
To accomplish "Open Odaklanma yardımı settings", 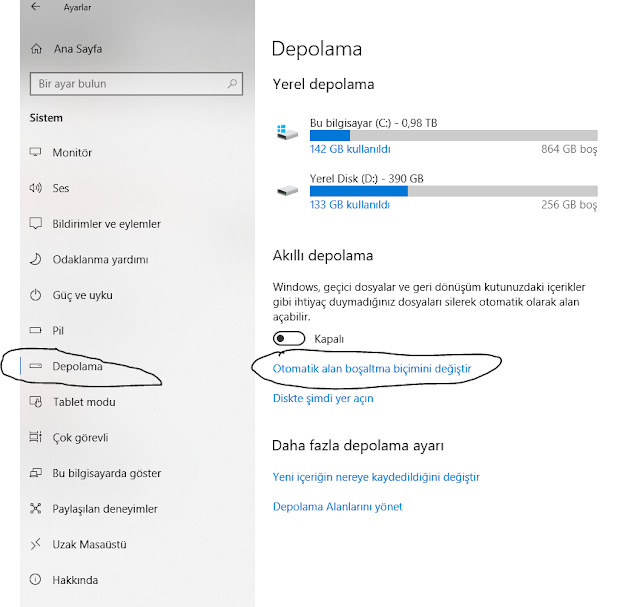I will click(x=100, y=260).
